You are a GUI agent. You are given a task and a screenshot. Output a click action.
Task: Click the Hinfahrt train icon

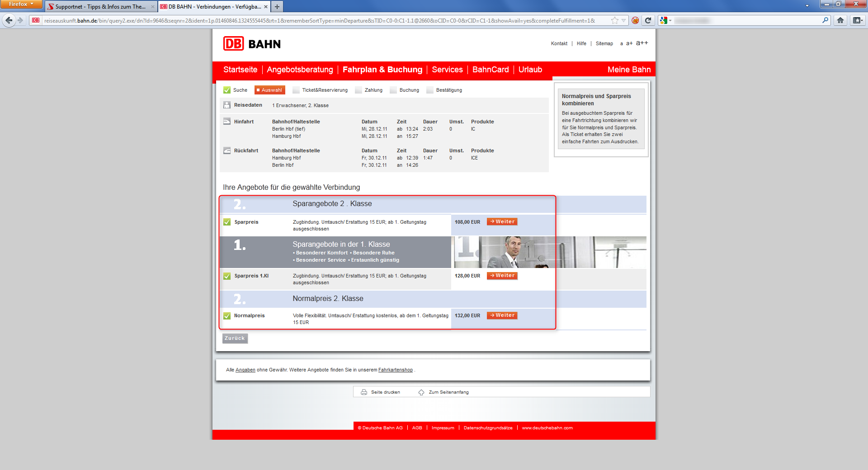pyautogui.click(x=227, y=122)
